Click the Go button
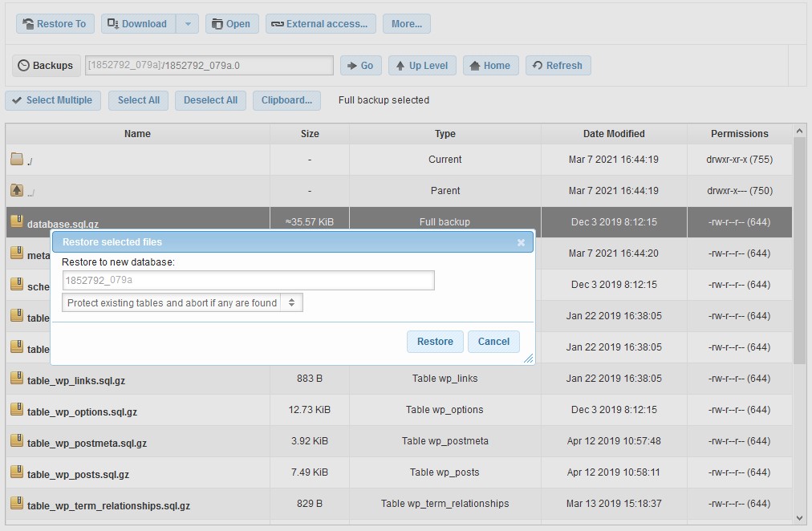Image resolution: width=812 pixels, height=531 pixels. 360,66
